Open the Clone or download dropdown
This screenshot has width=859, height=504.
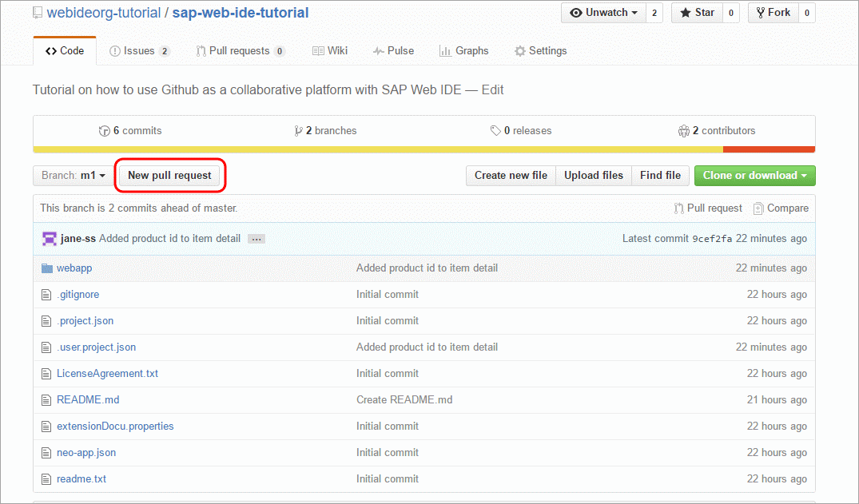pos(755,175)
